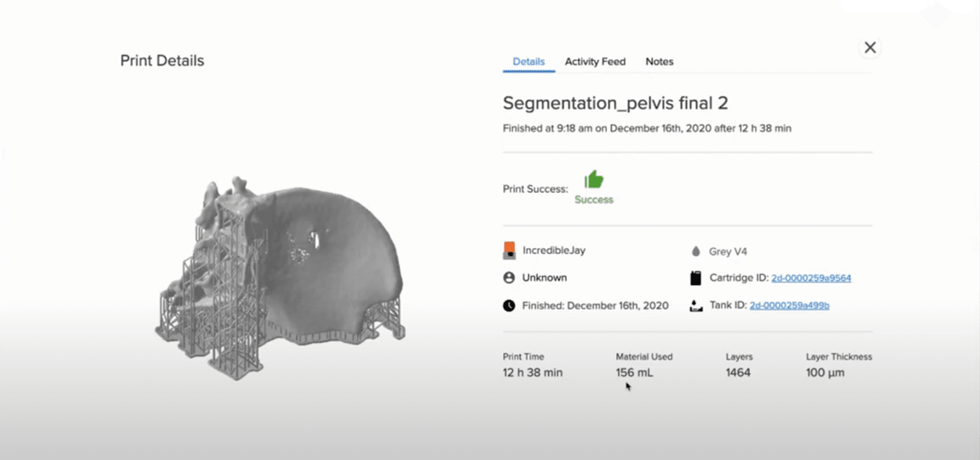Open tank ID link 2d-0000259a499b
This screenshot has width=980, height=460.
789,305
